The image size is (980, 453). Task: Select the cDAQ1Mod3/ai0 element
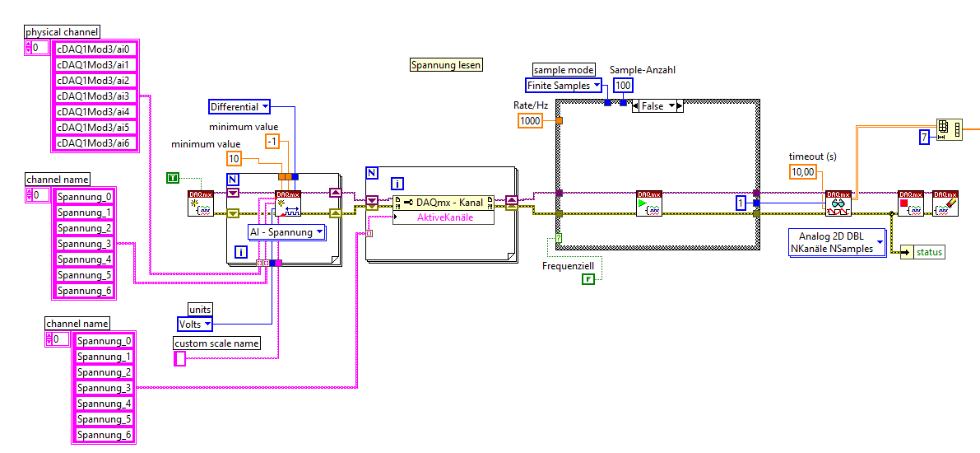[x=95, y=49]
